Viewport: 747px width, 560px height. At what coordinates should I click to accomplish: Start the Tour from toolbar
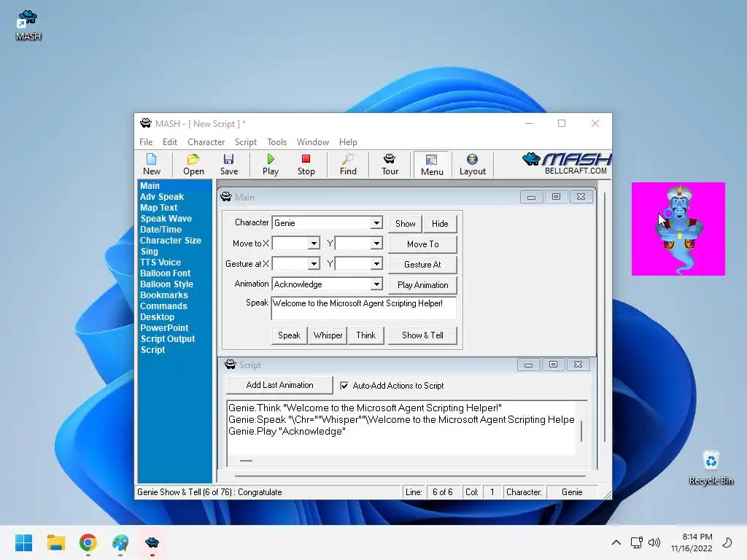pos(390,164)
